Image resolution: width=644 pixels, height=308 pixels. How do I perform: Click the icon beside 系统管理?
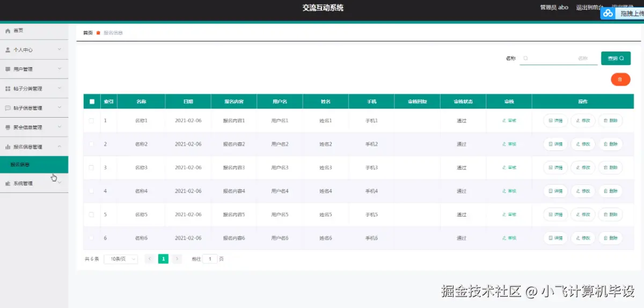8,183
